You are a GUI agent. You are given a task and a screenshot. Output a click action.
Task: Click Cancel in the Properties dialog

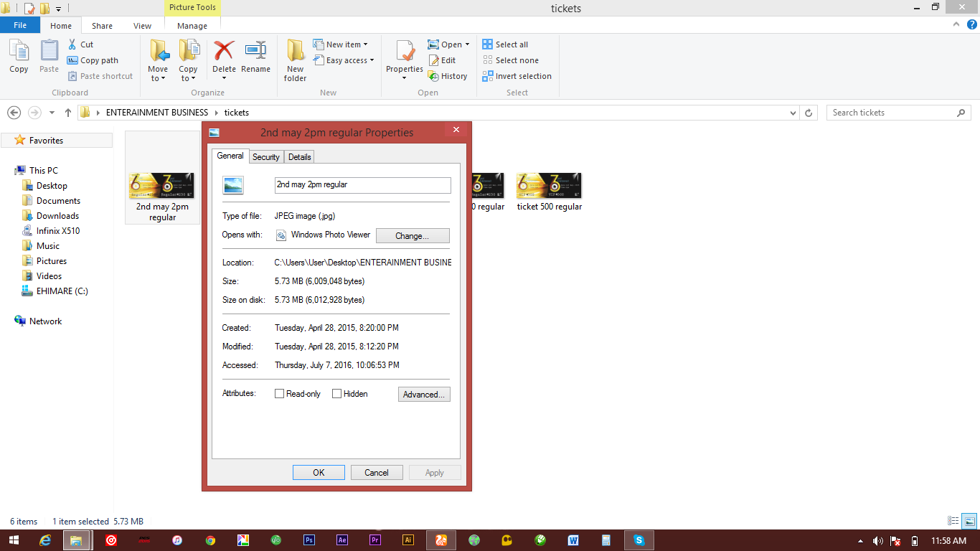click(x=377, y=473)
